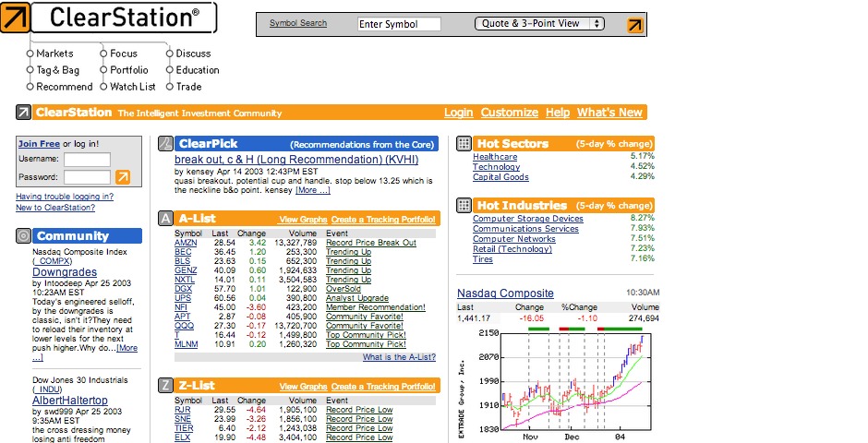This screenshot has width=868, height=443.
Task: Open the Portfolio navigation item
Action: tap(129, 70)
